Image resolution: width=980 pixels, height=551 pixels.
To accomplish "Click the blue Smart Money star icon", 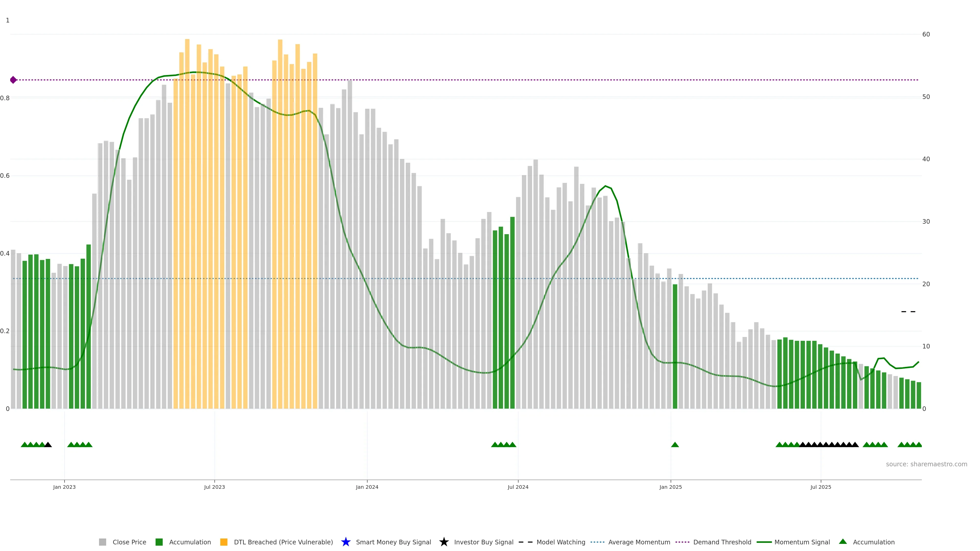I will click(346, 542).
